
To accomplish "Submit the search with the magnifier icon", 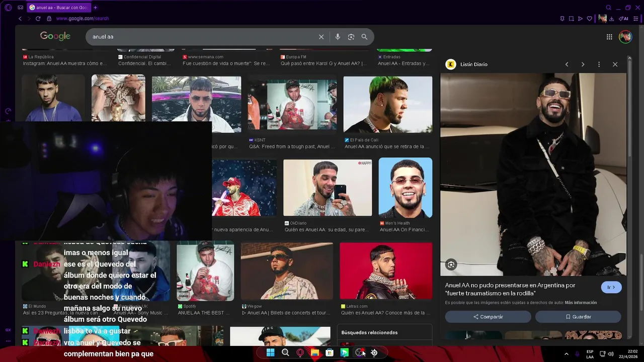I will point(364,37).
